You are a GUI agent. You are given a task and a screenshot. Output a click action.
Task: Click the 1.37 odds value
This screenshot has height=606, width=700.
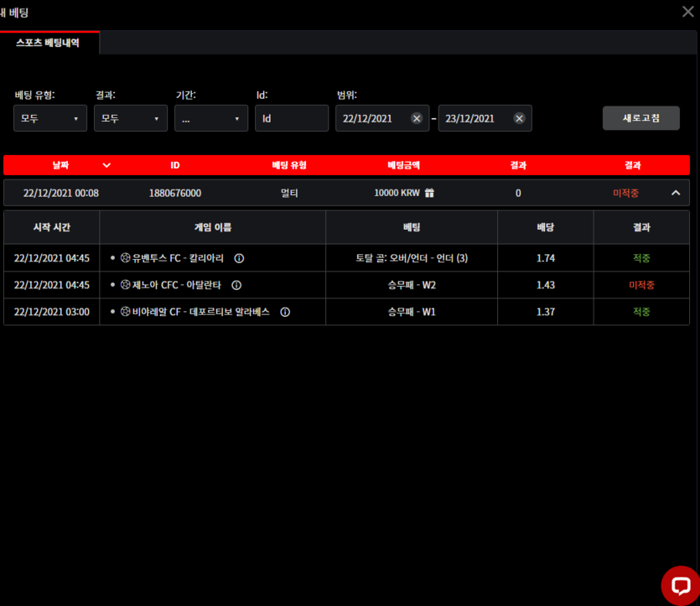(546, 312)
